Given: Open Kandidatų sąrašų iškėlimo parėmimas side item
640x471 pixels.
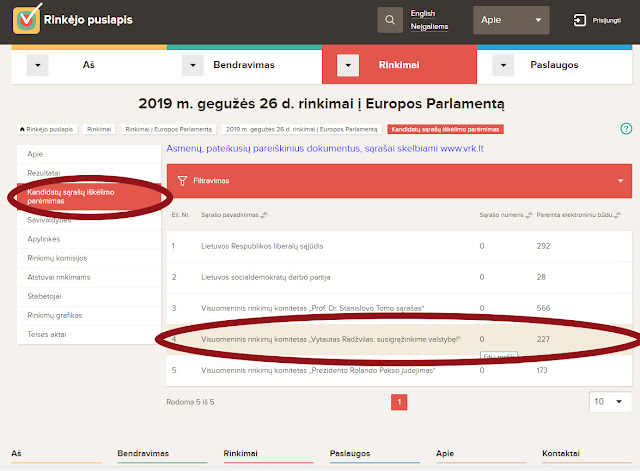Looking at the screenshot, I should tap(89, 197).
